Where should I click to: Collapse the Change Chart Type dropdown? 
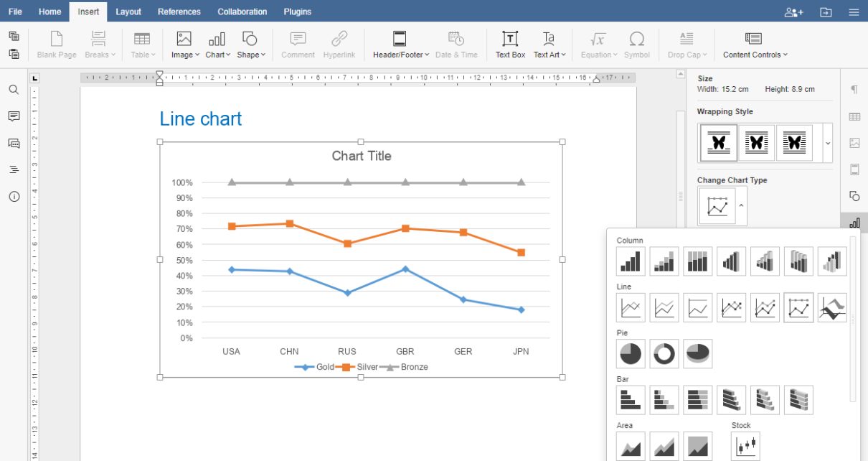coord(741,205)
